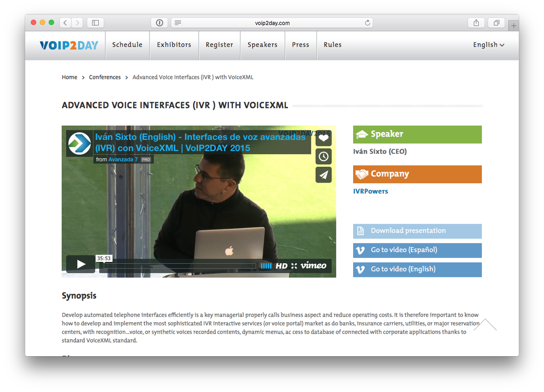Click the scroll-to-top arrow
The width and height of the screenshot is (544, 392).
tap(485, 324)
